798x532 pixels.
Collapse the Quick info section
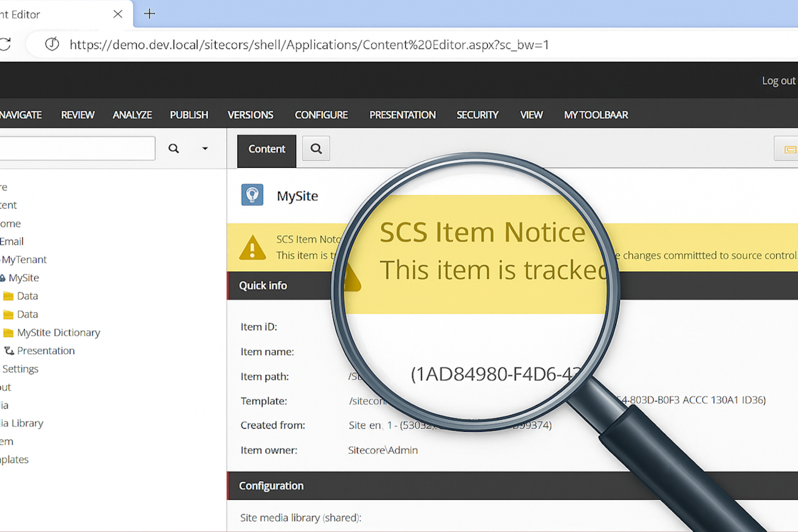263,286
